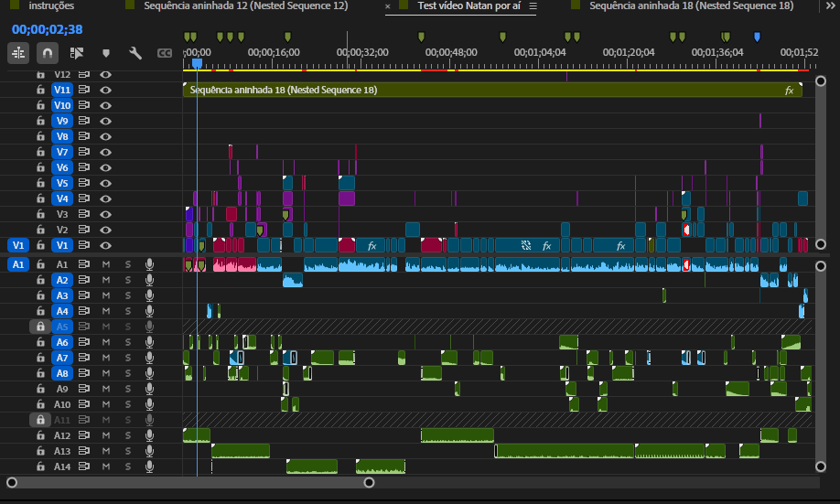840x504 pixels.
Task: Click the playhead timecode 00;00;02;38
Action: click(x=48, y=29)
